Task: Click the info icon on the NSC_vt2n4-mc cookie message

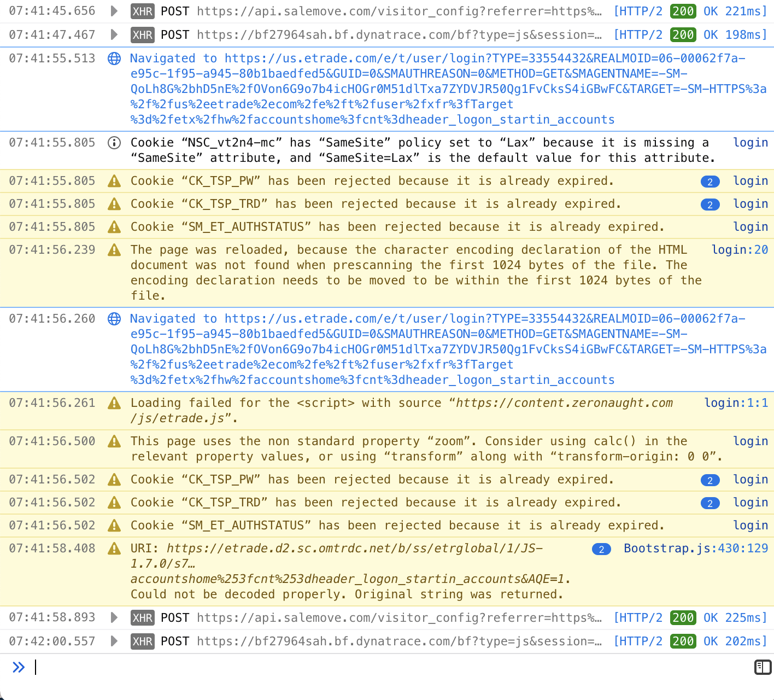Action: 114,143
